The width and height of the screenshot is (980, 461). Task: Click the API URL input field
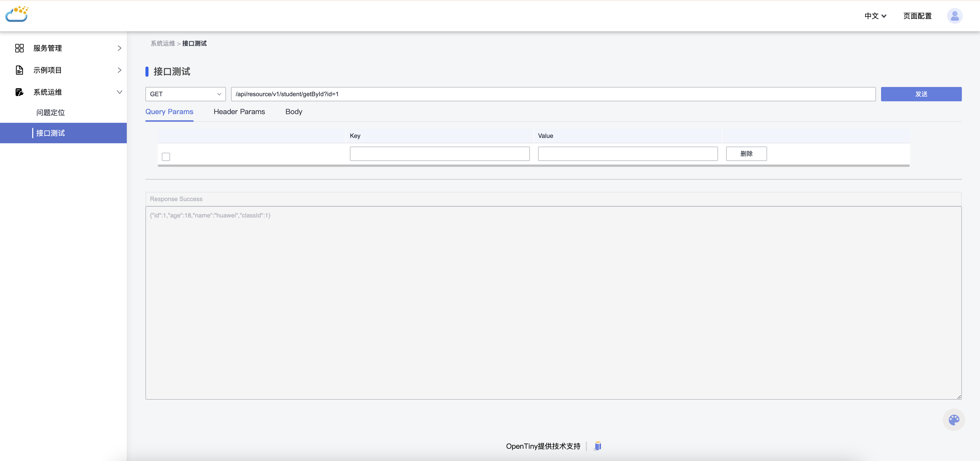(x=553, y=94)
